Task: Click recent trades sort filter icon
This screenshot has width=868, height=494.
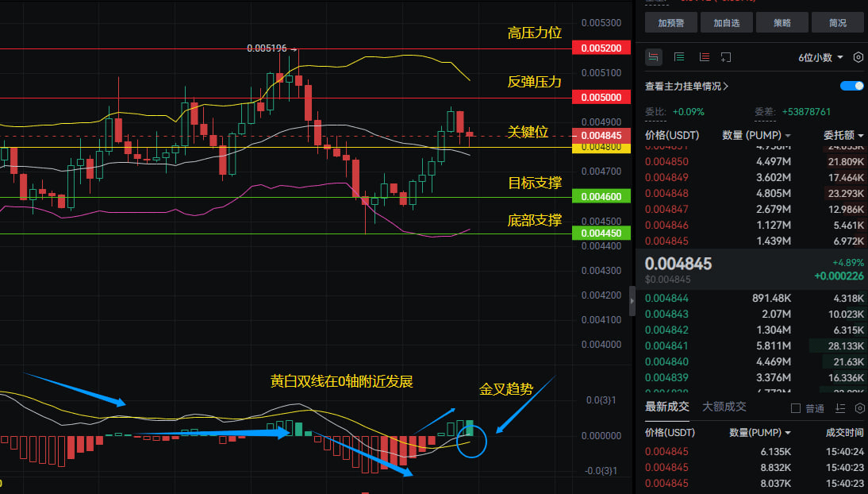Action: point(840,408)
